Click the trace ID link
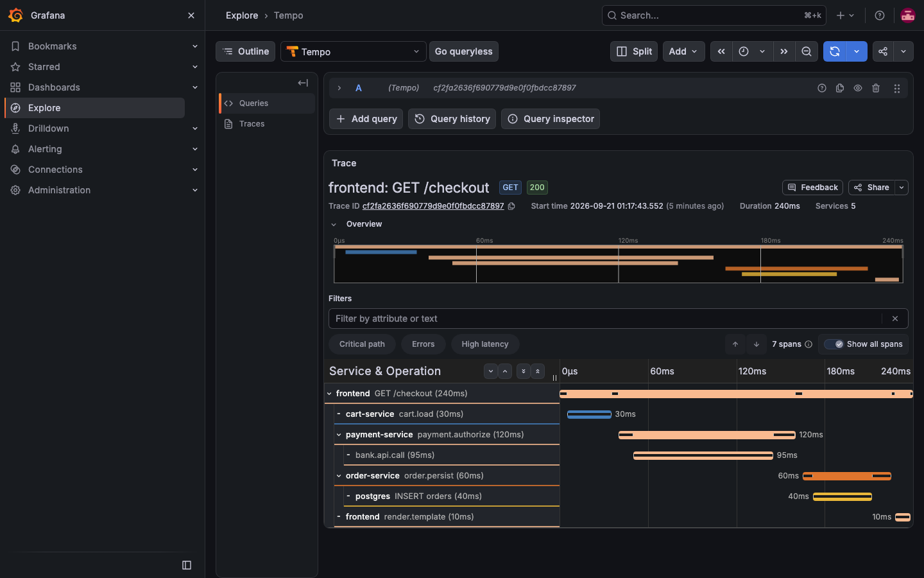The width and height of the screenshot is (924, 578). click(x=433, y=206)
